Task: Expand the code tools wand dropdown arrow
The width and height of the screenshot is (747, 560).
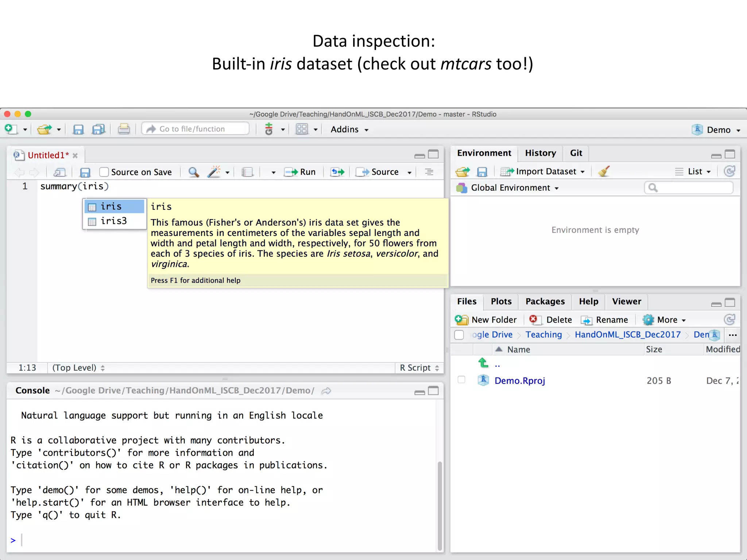Action: [227, 173]
